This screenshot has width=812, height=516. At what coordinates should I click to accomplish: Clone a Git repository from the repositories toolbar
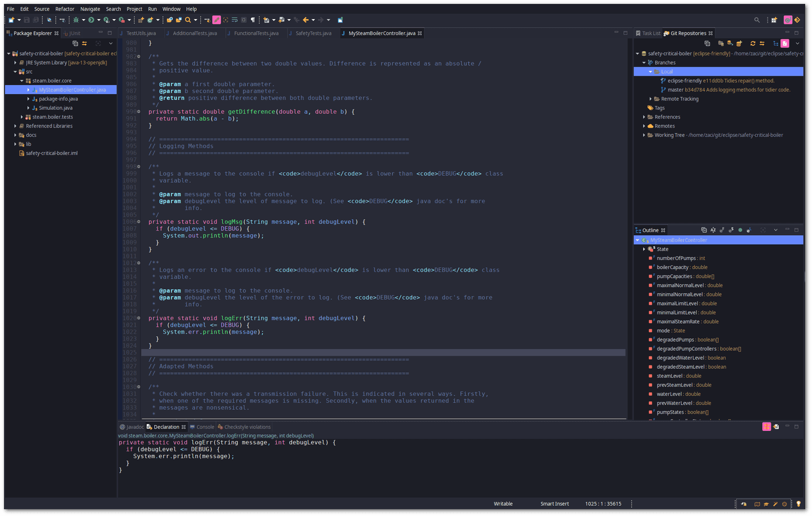729,43
